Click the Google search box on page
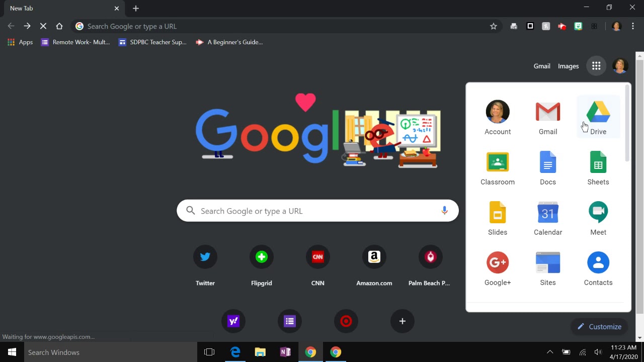Viewport: 644px width, 362px height. [x=317, y=211]
